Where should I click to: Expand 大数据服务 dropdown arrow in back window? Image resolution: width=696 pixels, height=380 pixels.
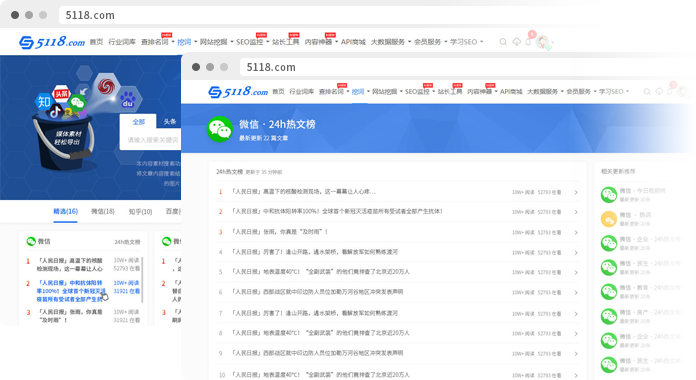click(x=409, y=42)
